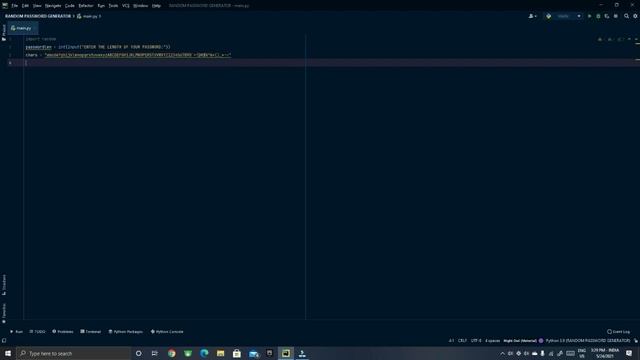Click the green Run button
Image resolution: width=640 pixels, height=360 pixels.
[589, 16]
